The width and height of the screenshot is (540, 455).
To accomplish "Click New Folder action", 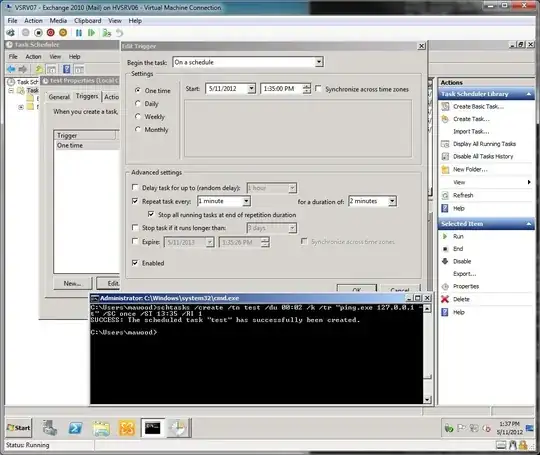I will coord(470,169).
